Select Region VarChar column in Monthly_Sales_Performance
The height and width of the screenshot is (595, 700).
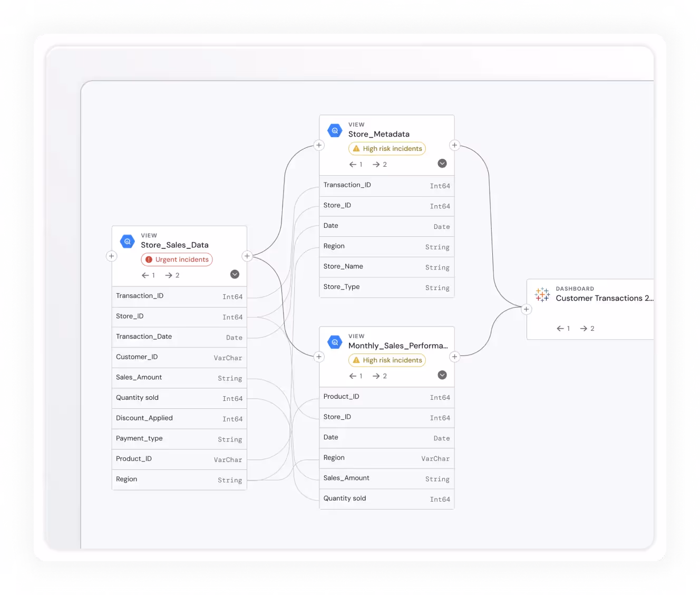pyautogui.click(x=387, y=458)
